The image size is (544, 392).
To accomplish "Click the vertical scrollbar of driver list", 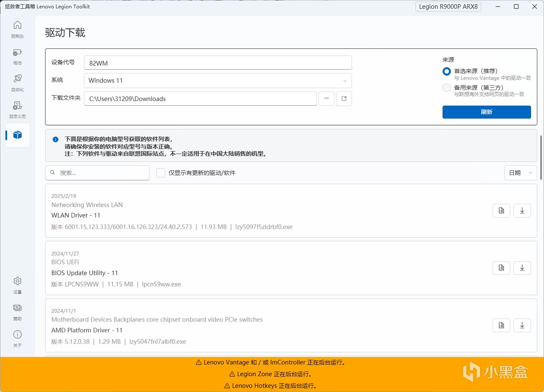I will [x=541, y=157].
